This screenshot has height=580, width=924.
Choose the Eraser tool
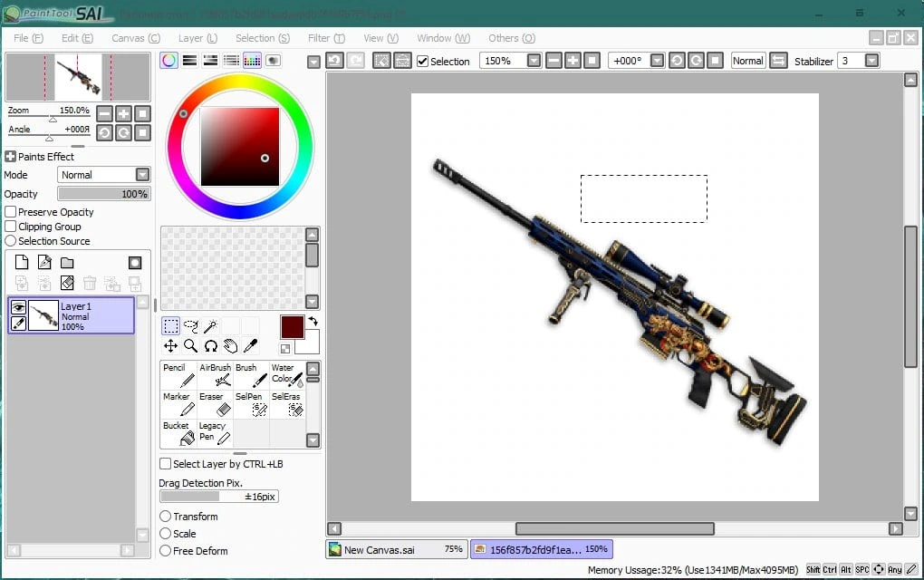(x=215, y=404)
